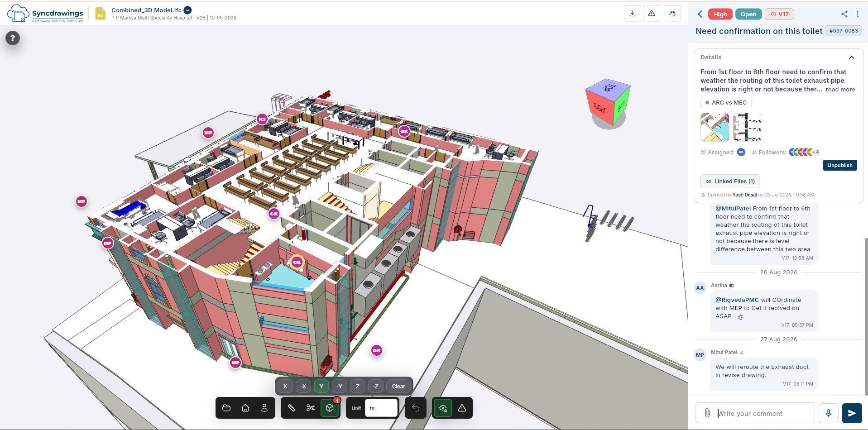Open the High priority selector
868x430 pixels.
[x=720, y=14]
